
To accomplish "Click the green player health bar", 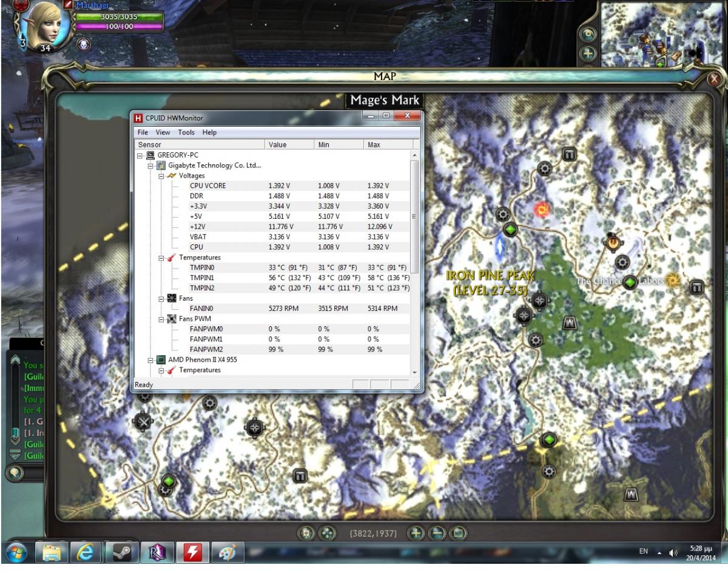I will [120, 17].
